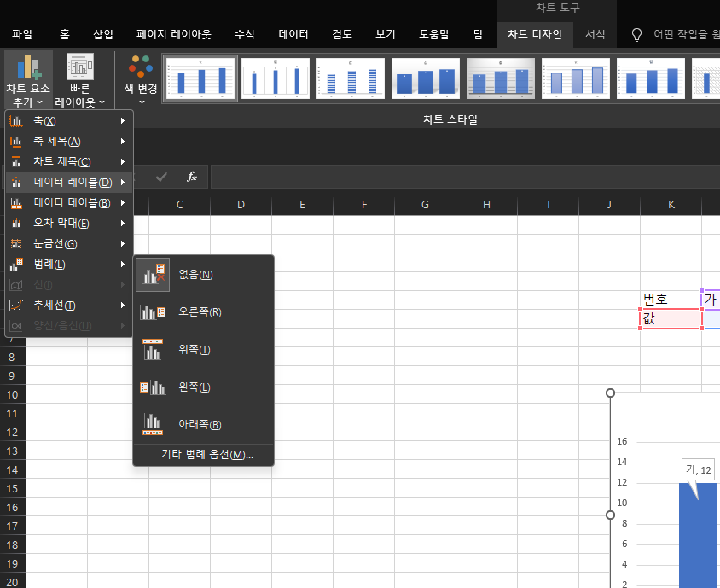Image resolution: width=720 pixels, height=588 pixels.
Task: Switch to the 팀 tab
Action: (478, 34)
